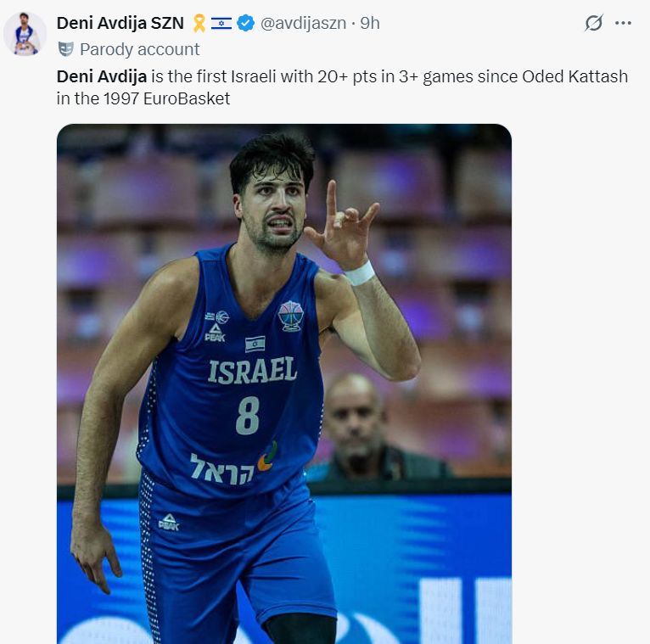Click the yellow ribbon emoji in name
Screen dimensions: 650x644
pos(199,23)
